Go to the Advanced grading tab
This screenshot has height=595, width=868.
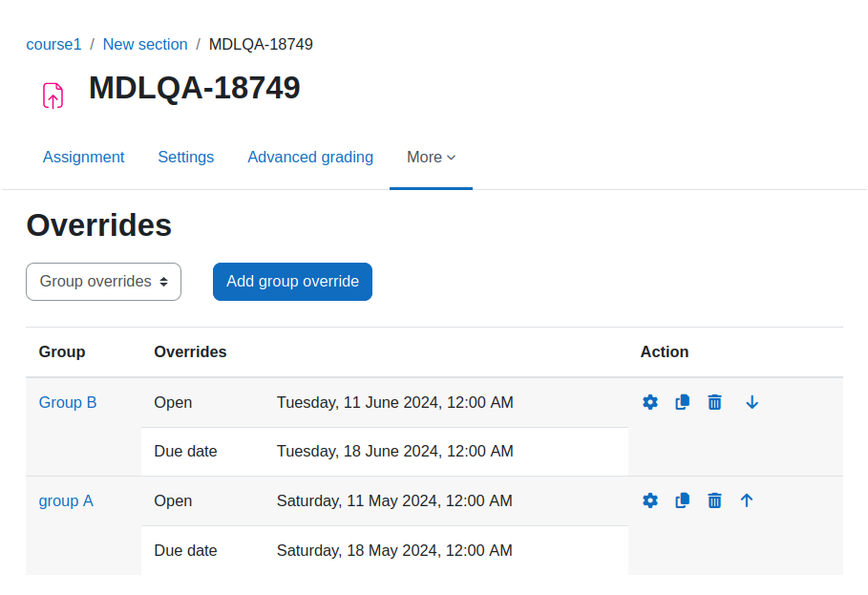pos(310,158)
